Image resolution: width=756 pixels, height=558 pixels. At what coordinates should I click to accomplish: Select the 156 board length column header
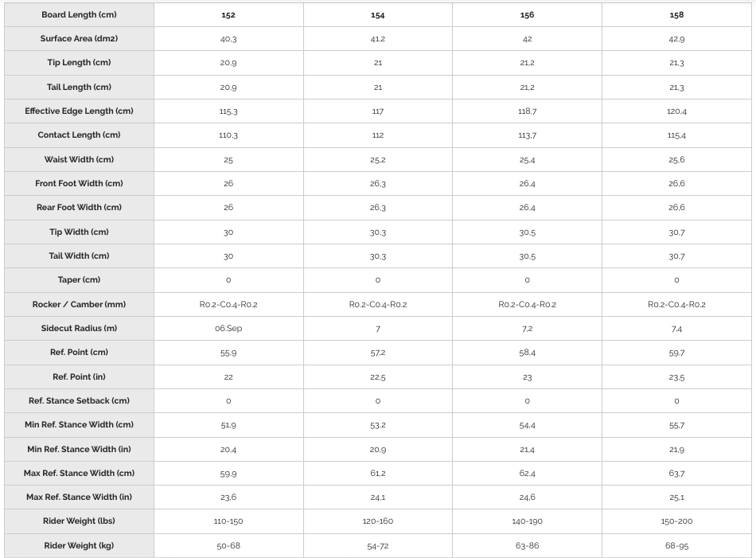pos(527,14)
